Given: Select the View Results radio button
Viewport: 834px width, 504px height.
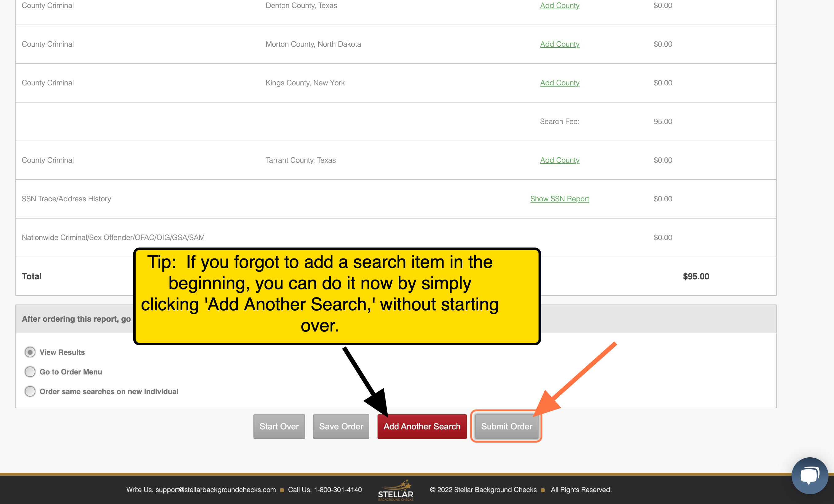Looking at the screenshot, I should [30, 352].
